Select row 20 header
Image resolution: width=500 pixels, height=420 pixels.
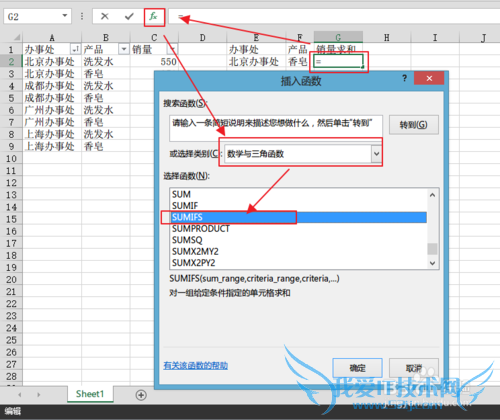pos(11,280)
